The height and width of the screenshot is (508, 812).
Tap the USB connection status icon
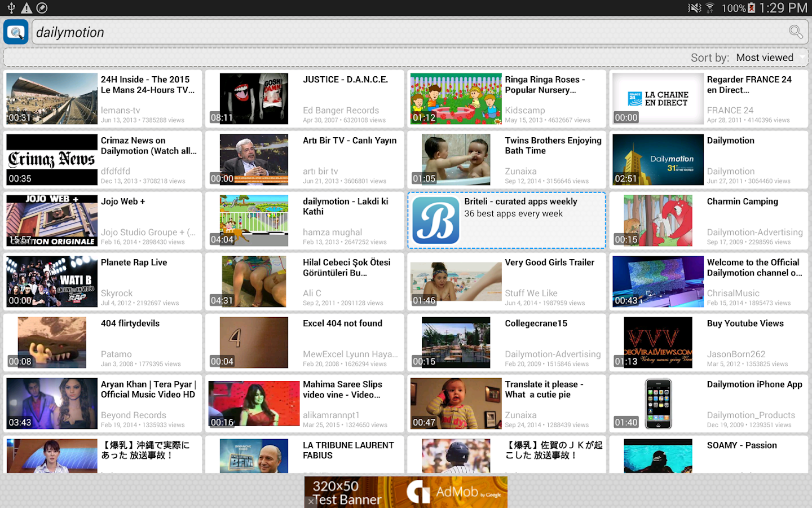[x=11, y=8]
